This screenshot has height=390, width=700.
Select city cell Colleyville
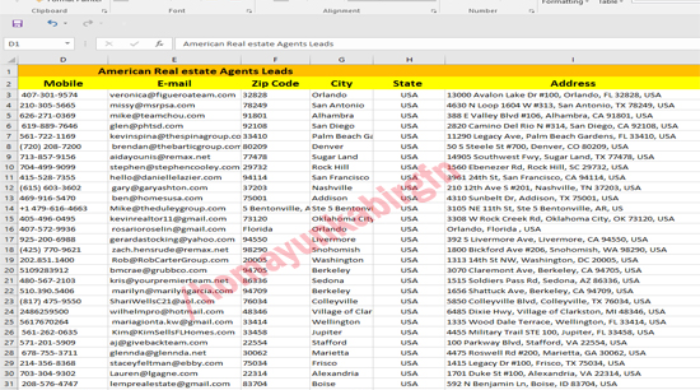(342, 301)
